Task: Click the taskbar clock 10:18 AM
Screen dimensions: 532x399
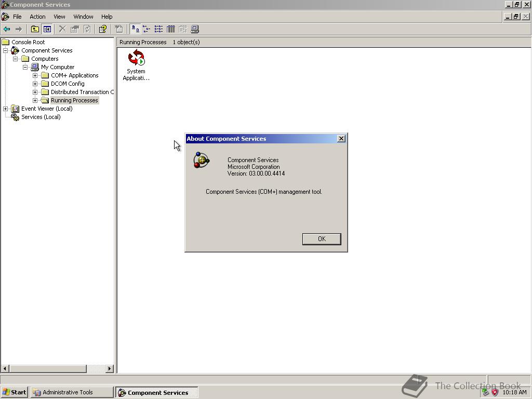Action: pyautogui.click(x=515, y=393)
